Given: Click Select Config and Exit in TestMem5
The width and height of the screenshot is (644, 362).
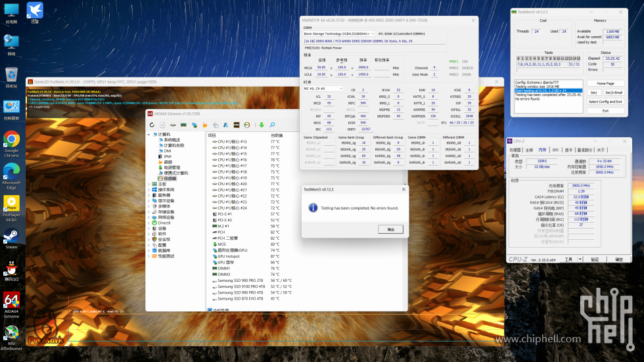Looking at the screenshot, I should [605, 101].
